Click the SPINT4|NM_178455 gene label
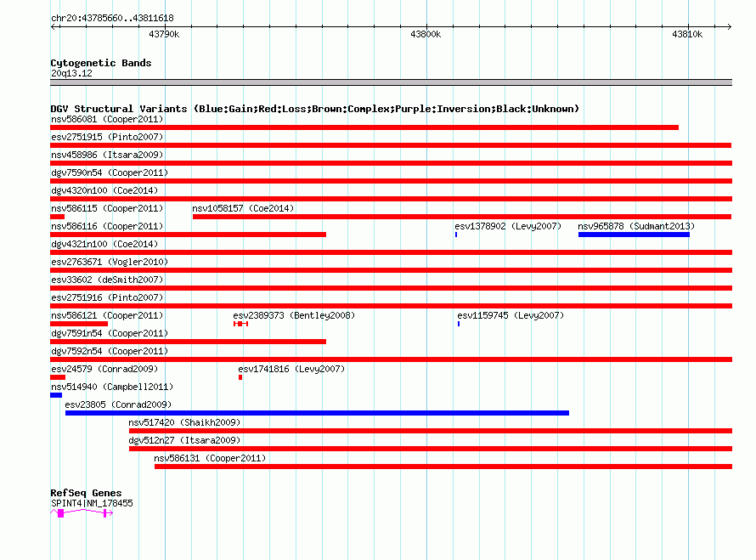Screen dimensions: 756x560 coord(92,503)
